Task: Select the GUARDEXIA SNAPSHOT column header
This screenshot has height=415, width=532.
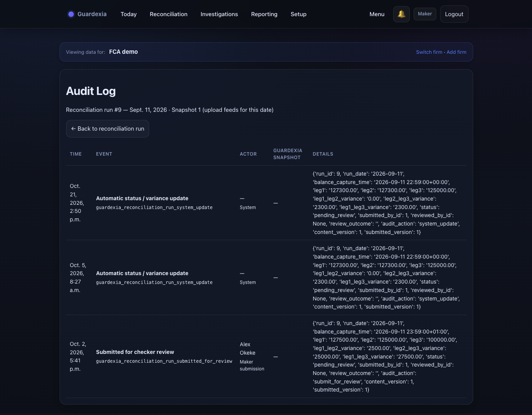Action: (x=288, y=154)
